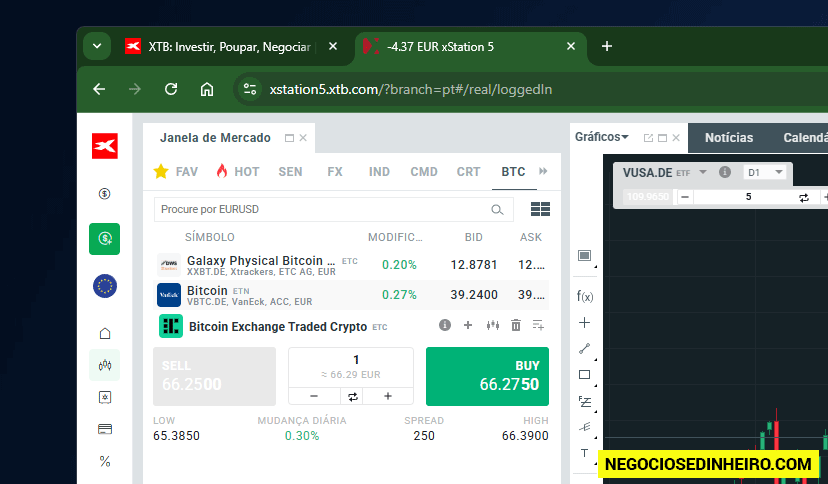
Task: Sort by SÍMBOLO column header
Action: tap(209, 238)
